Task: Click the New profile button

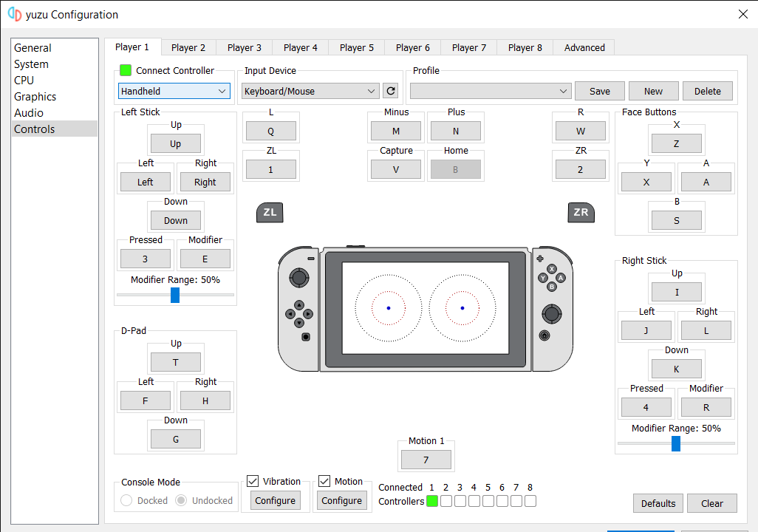Action: tap(653, 91)
